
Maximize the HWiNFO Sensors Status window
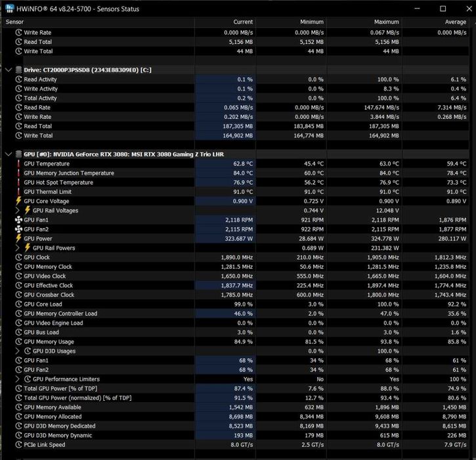click(443, 9)
